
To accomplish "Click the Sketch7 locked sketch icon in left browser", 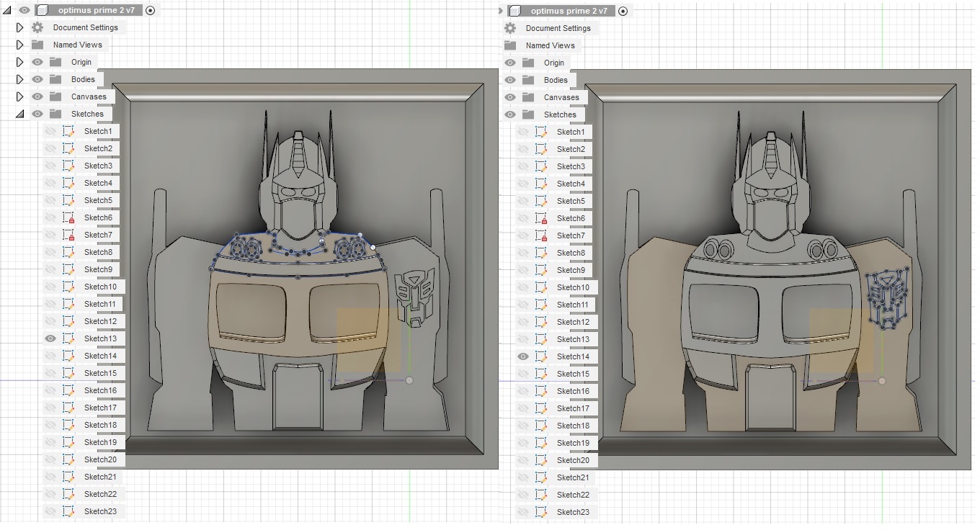I will (68, 235).
